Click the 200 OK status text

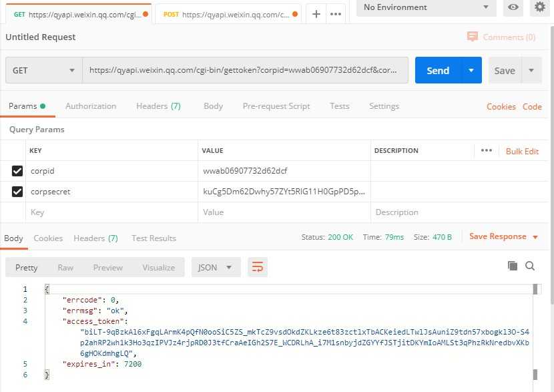(340, 237)
